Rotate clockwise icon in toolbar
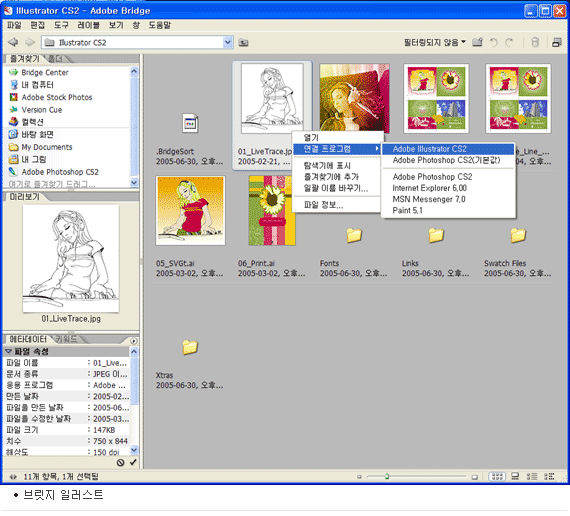Viewport: 570px width, 516px height. (x=509, y=43)
